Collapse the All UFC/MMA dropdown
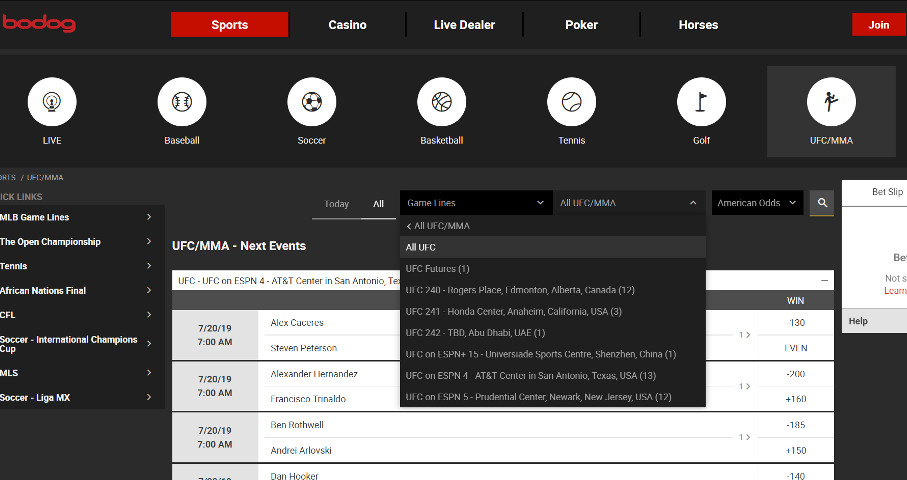This screenshot has width=907, height=480. click(x=629, y=203)
